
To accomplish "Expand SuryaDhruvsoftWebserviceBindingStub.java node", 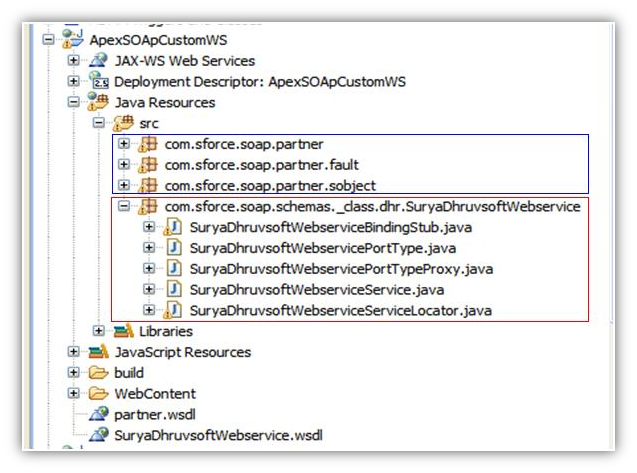I will click(x=149, y=227).
